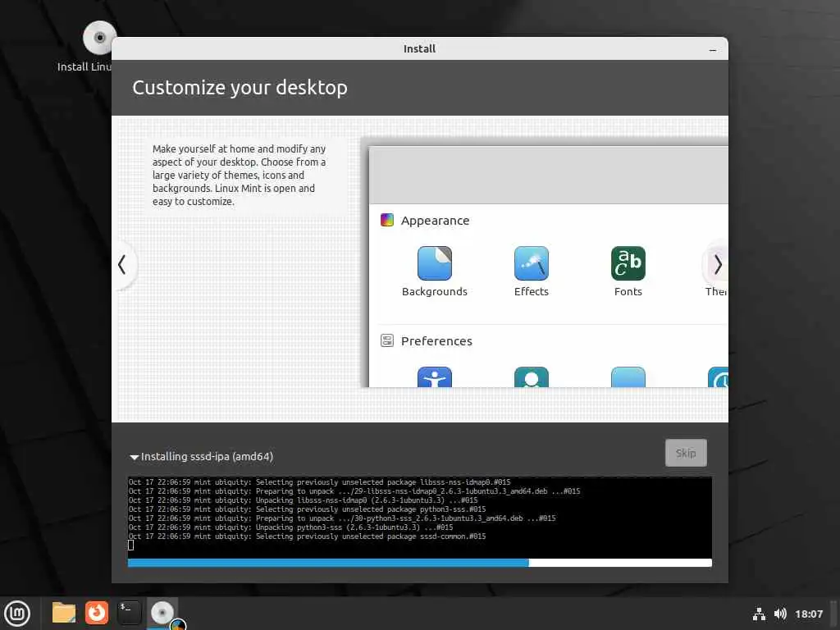Image resolution: width=840 pixels, height=630 pixels.
Task: Open the sound volume tray icon
Action: (x=780, y=614)
